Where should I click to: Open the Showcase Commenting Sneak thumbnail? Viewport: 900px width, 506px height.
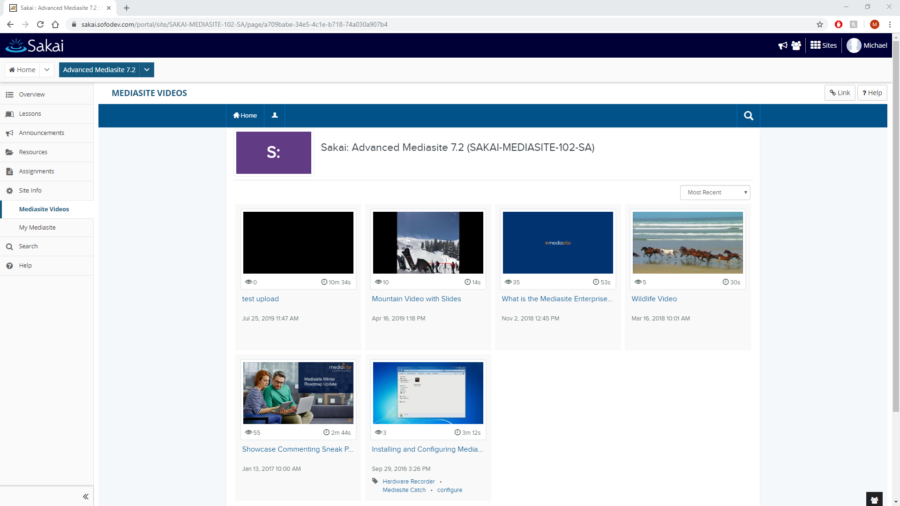tap(298, 393)
